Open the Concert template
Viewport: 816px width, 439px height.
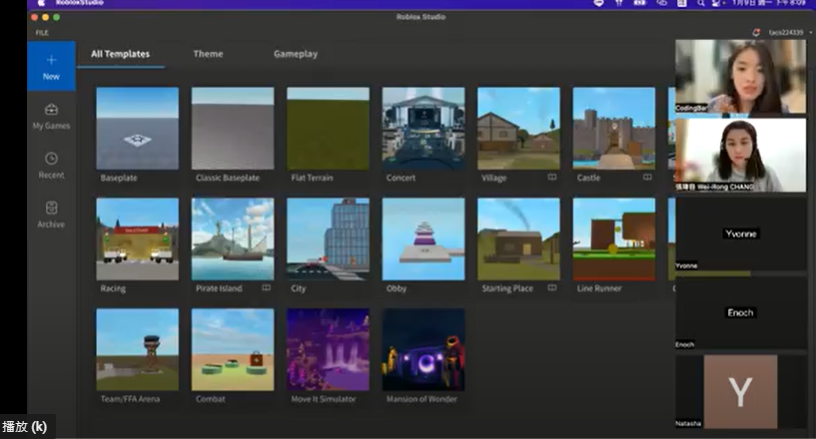(423, 128)
